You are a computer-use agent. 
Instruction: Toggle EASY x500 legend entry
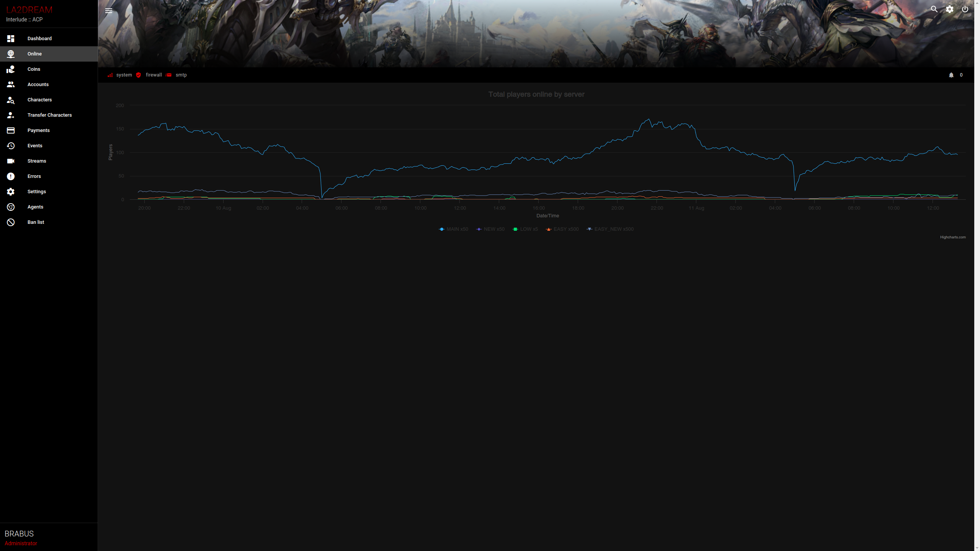pos(566,229)
